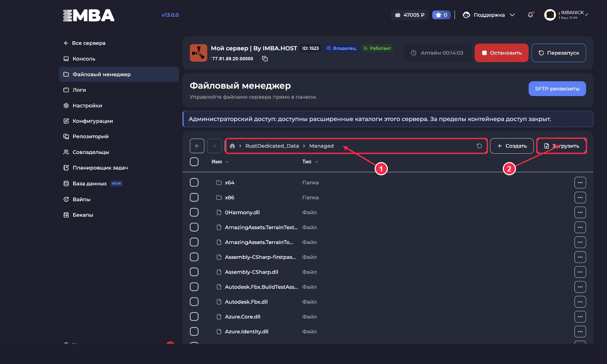This screenshot has width=607, height=364.
Task: Click the file manager forward arrow
Action: (214, 146)
